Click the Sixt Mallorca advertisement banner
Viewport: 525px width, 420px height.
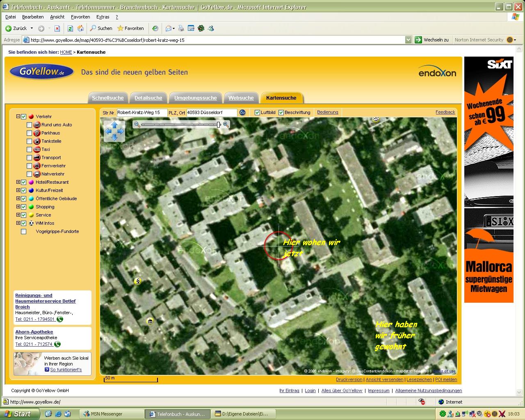[x=488, y=180]
